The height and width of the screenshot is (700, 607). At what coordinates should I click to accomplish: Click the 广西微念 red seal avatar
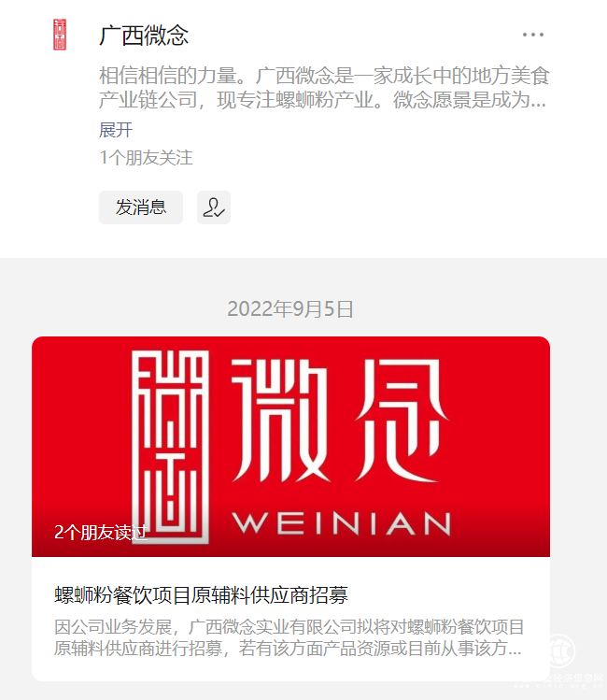(x=60, y=35)
